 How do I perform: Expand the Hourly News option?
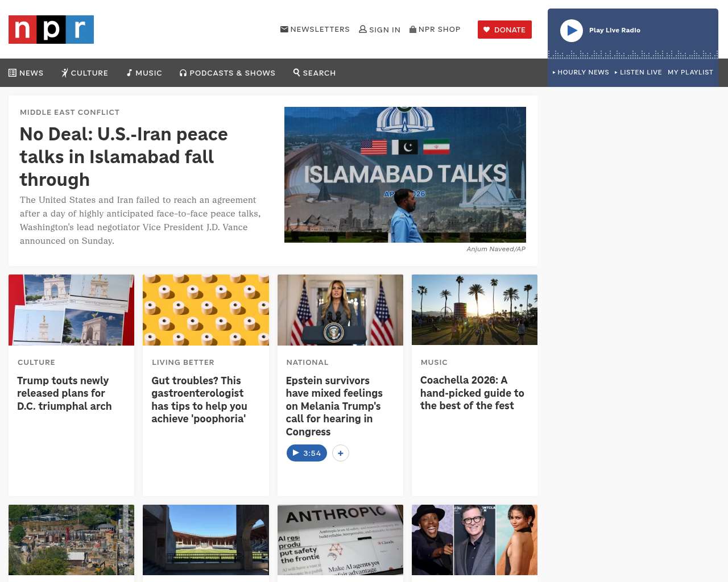coord(581,72)
